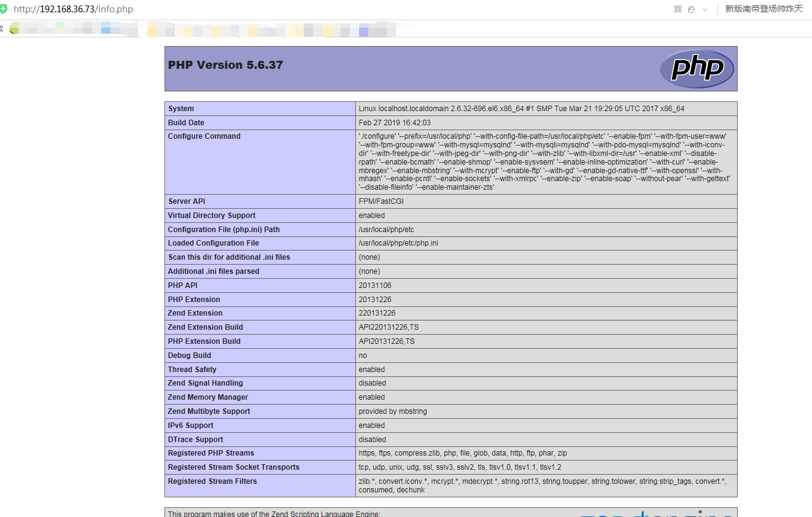812x517 pixels.
Task: Click 'Registered Stream Socket Transports' label
Action: (x=234, y=467)
